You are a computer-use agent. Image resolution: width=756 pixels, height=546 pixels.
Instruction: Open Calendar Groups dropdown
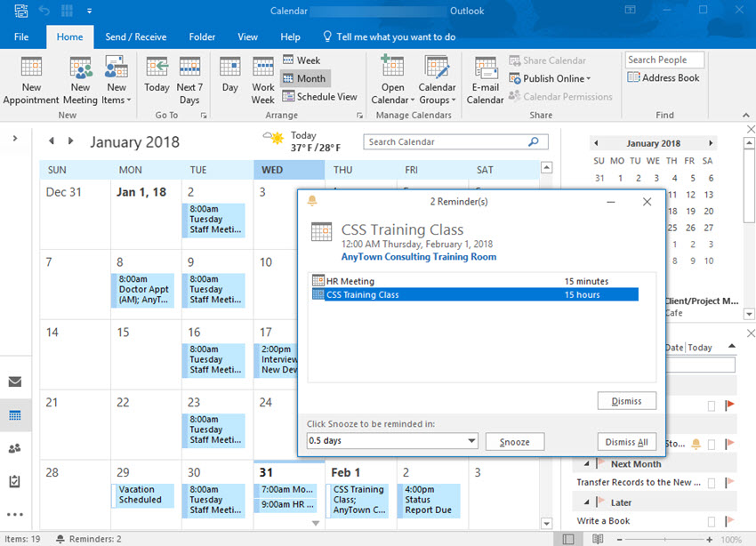click(437, 80)
